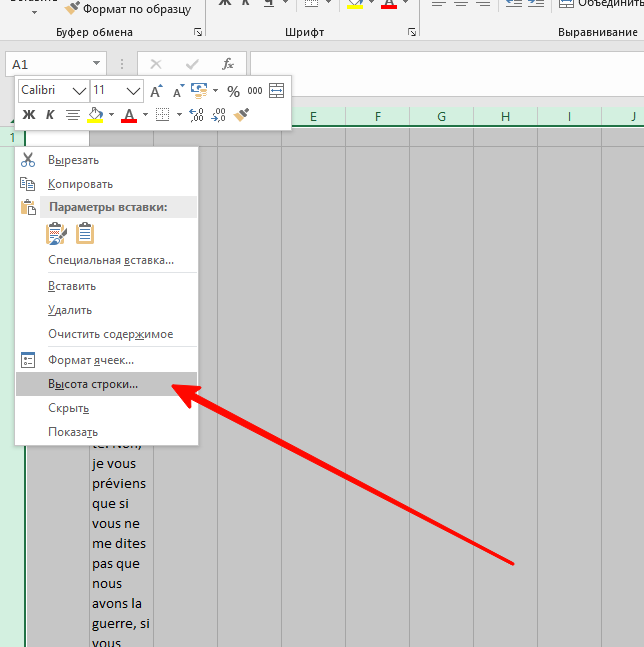Click Italic (К) in the mini toolbar

(x=50, y=115)
